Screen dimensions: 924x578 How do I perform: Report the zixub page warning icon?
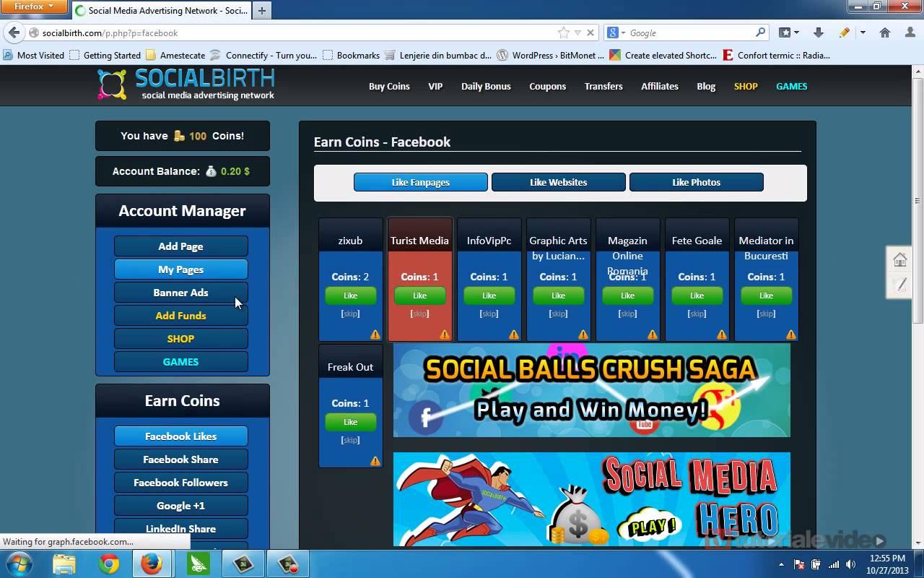tap(375, 335)
